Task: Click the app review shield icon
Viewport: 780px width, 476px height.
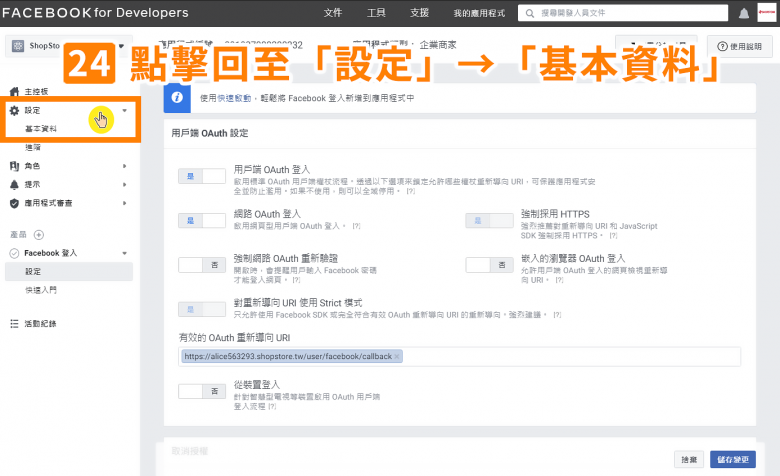Action: (14, 203)
